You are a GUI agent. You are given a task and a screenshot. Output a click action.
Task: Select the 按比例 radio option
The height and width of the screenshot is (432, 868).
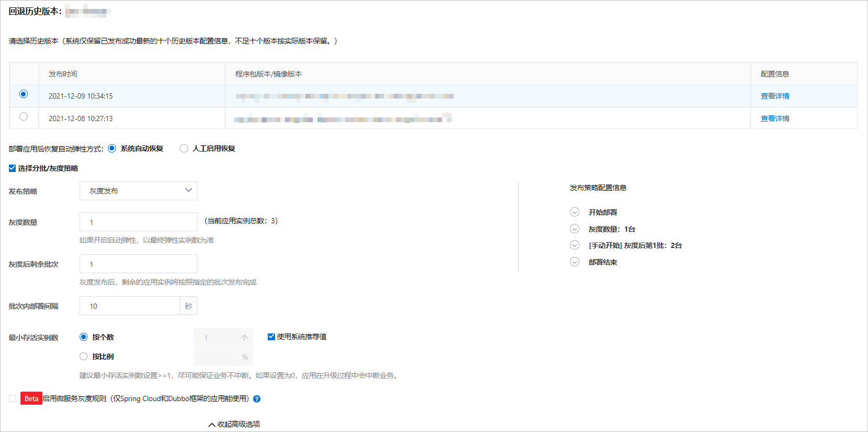coord(84,357)
